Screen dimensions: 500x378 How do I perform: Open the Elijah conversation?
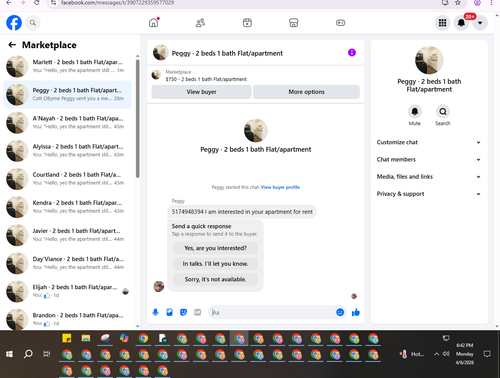click(x=67, y=291)
